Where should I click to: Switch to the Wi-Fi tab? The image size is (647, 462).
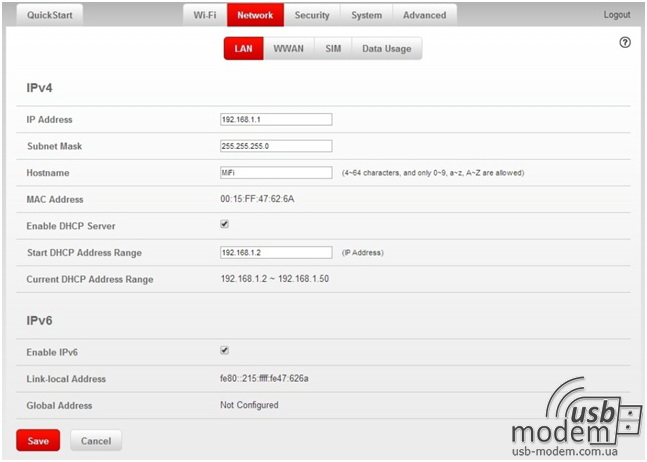click(x=205, y=15)
